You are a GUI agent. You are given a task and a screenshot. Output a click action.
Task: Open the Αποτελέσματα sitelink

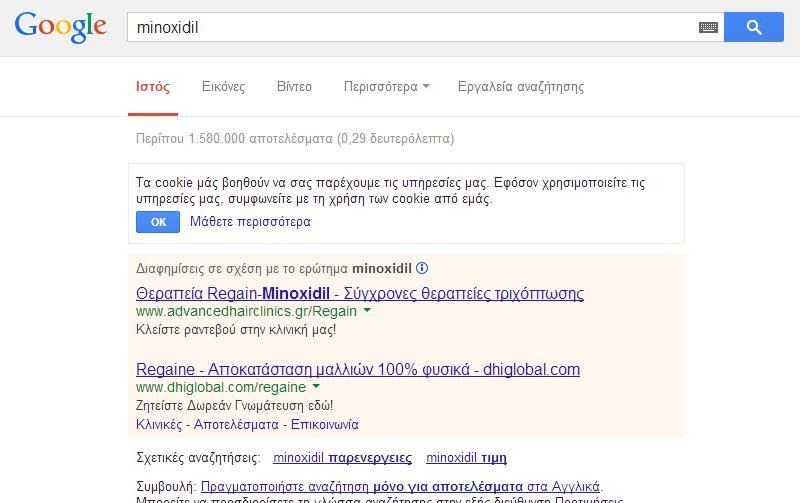pos(236,424)
